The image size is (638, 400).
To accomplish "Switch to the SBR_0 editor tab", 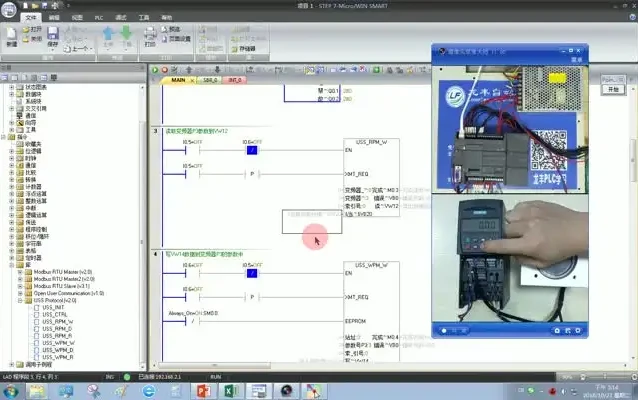I will tap(209, 79).
